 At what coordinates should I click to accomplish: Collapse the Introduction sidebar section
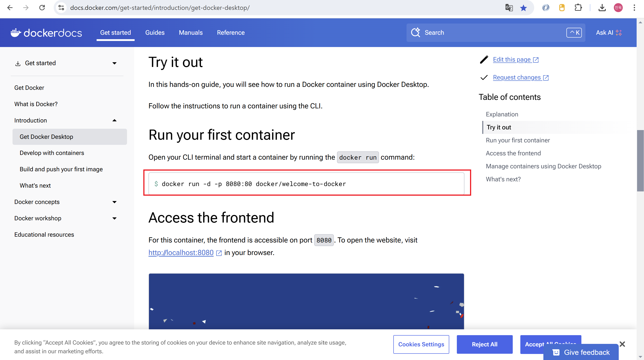click(114, 120)
